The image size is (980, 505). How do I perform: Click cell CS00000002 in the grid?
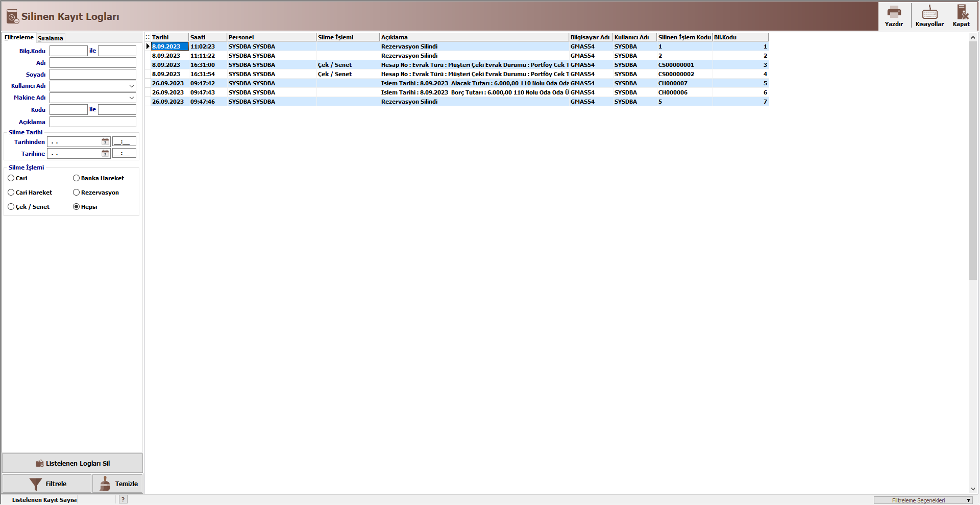[684, 74]
